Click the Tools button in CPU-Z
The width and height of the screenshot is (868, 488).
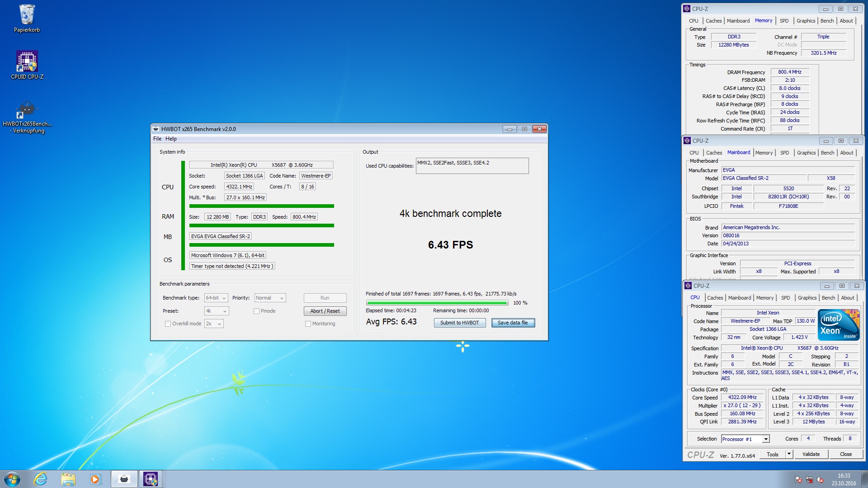pos(773,454)
